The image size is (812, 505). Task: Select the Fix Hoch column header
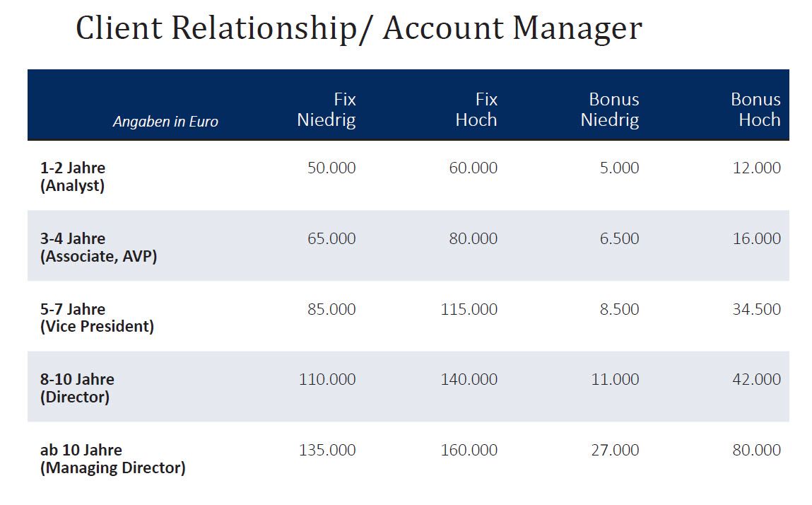tap(476, 110)
